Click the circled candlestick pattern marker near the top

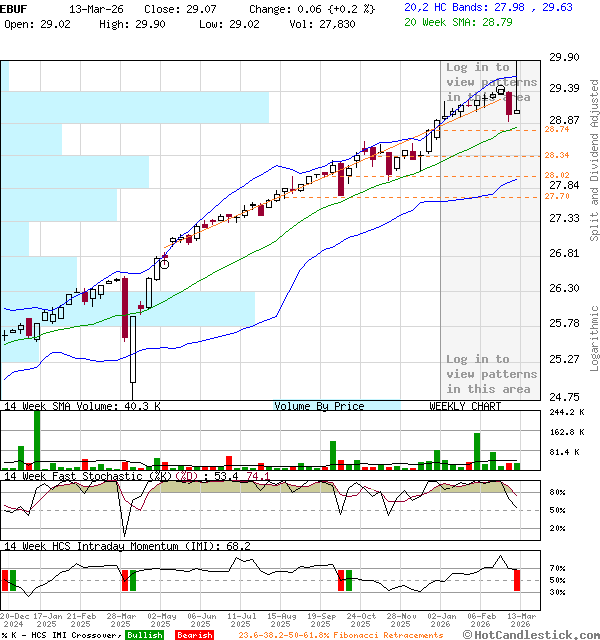point(500,90)
